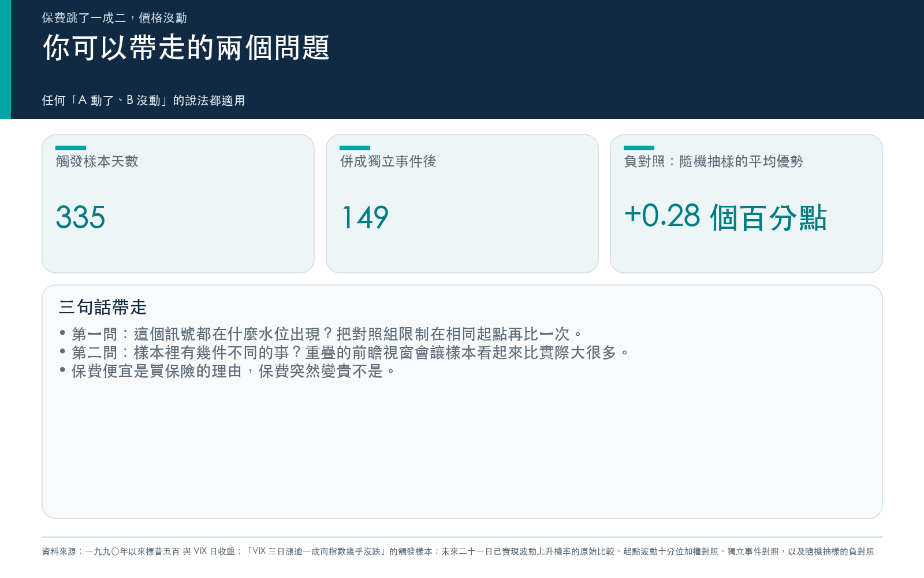Click the slide title 你可以帶走的兩個問題
This screenshot has width=924, height=578.
click(186, 47)
